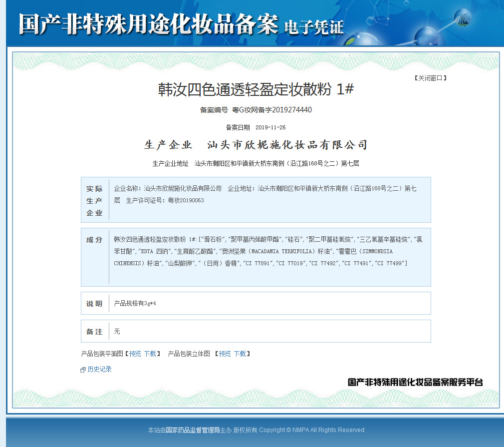Select the specification text 产品规格有3g*4
The image size is (504, 447).
pyautogui.click(x=135, y=303)
